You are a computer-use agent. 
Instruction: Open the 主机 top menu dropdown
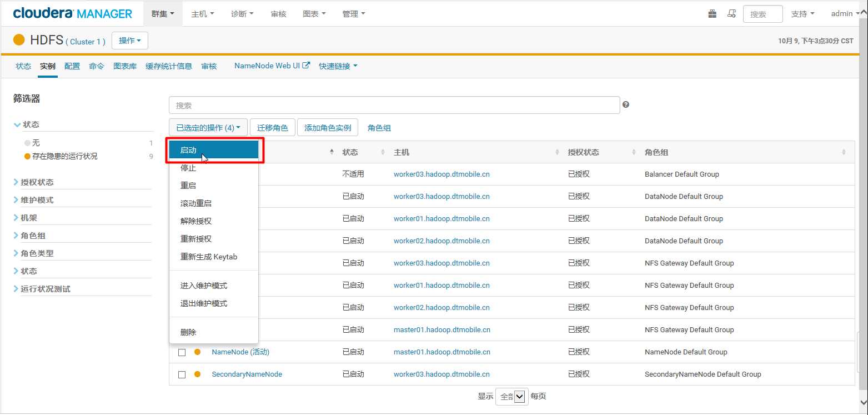202,14
